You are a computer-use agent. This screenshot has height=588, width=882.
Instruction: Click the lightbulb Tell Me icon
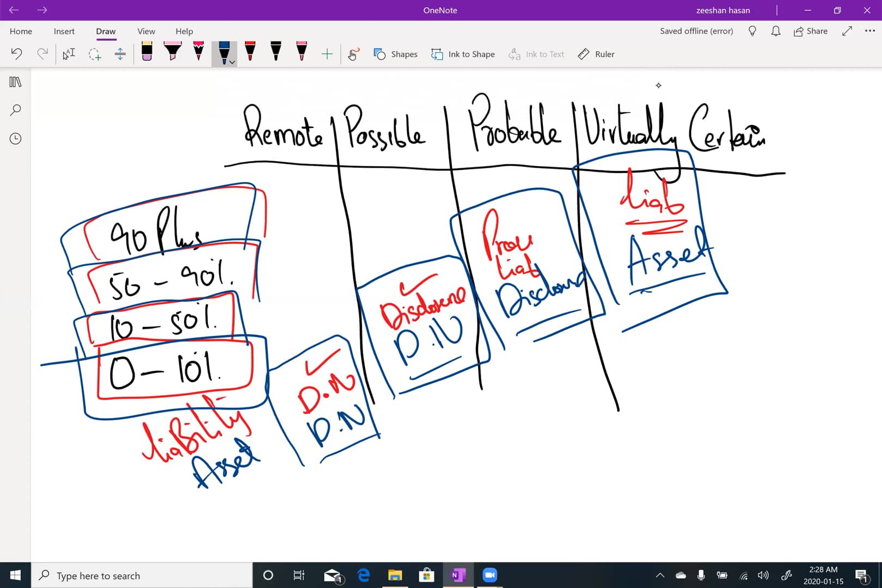[x=752, y=31]
